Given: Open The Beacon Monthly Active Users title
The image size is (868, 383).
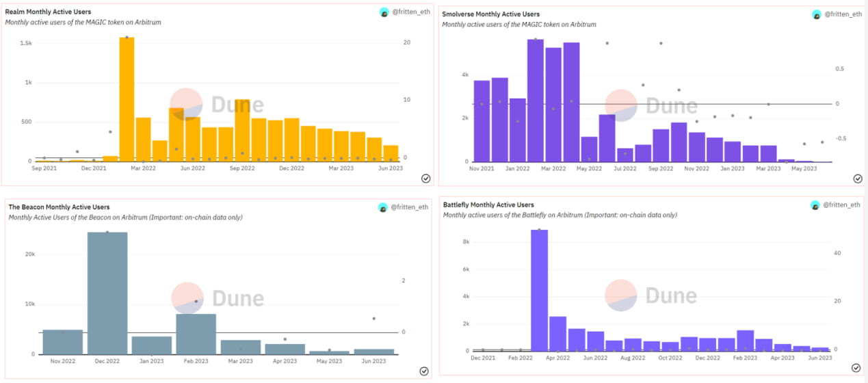Looking at the screenshot, I should pyautogui.click(x=59, y=207).
